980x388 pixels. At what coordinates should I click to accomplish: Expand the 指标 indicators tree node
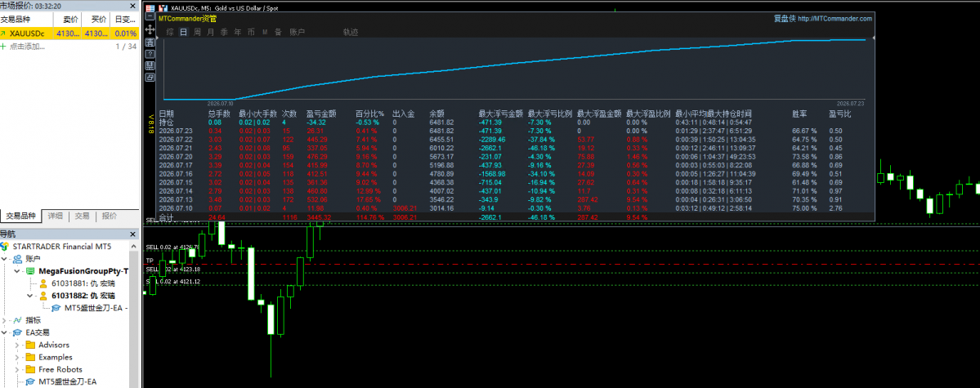[x=5, y=320]
